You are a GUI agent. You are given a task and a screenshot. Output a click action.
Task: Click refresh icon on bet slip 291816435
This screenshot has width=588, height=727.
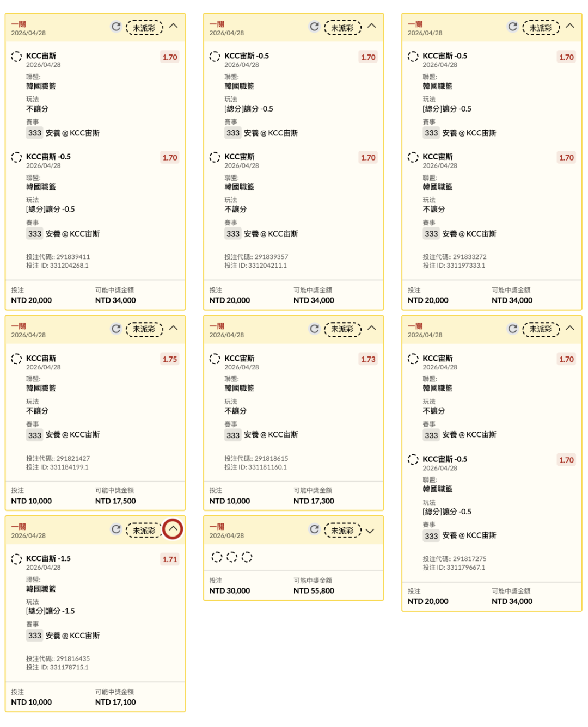(116, 529)
